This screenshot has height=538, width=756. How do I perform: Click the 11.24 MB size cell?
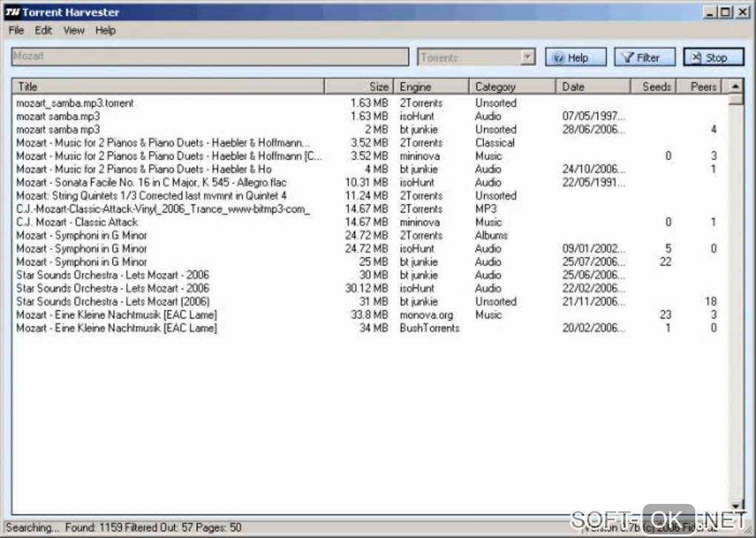[x=366, y=195]
